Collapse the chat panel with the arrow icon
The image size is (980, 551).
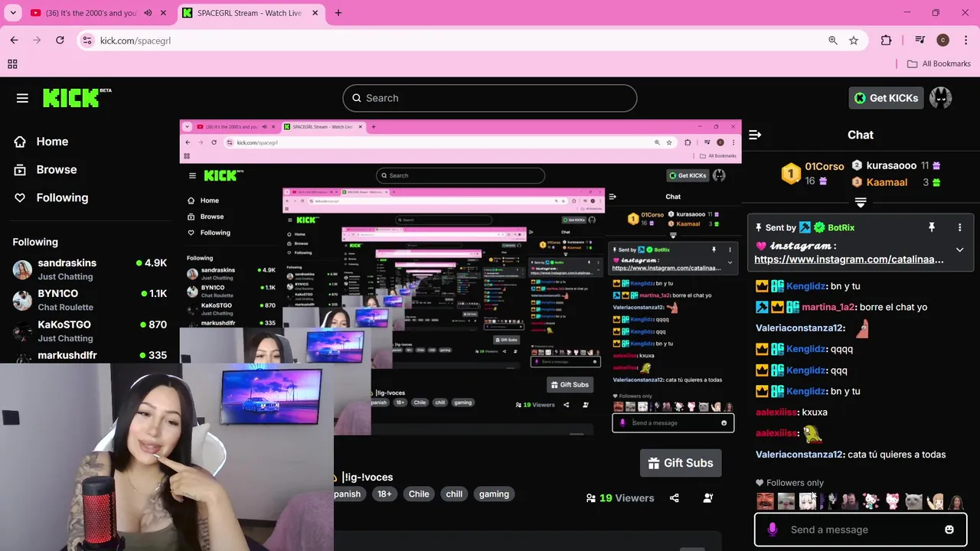(x=755, y=135)
